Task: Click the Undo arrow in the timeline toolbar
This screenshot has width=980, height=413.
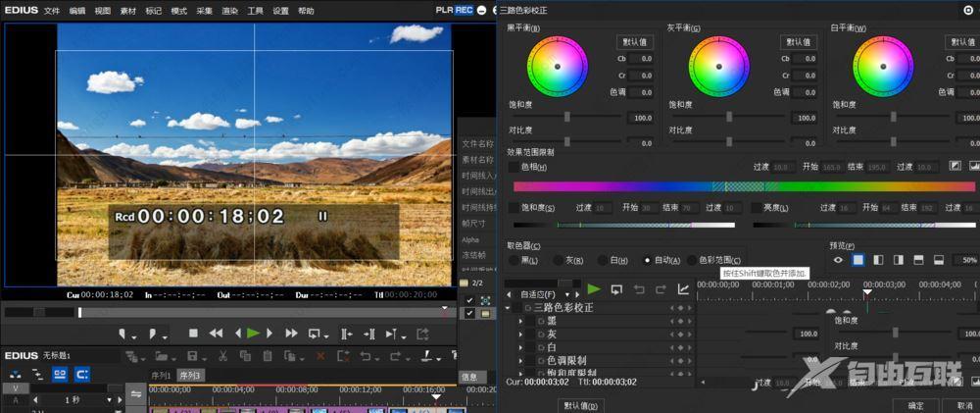Action: (365, 356)
